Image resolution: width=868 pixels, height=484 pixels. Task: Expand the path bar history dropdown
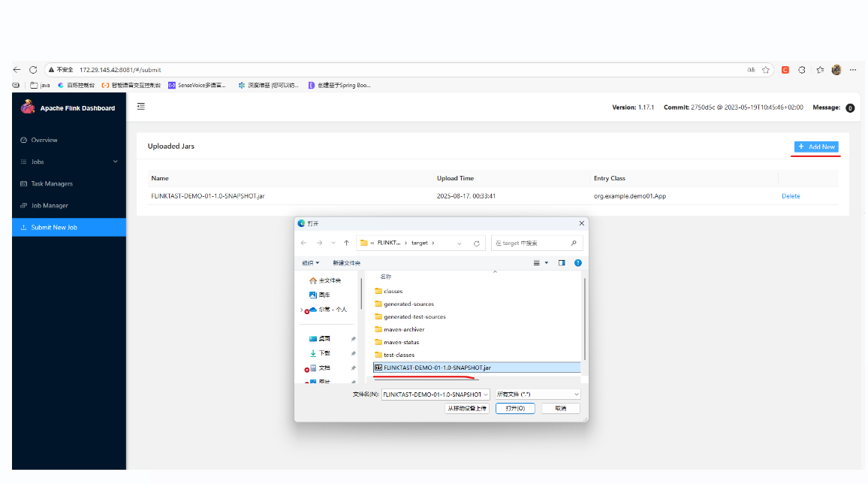pyautogui.click(x=459, y=243)
